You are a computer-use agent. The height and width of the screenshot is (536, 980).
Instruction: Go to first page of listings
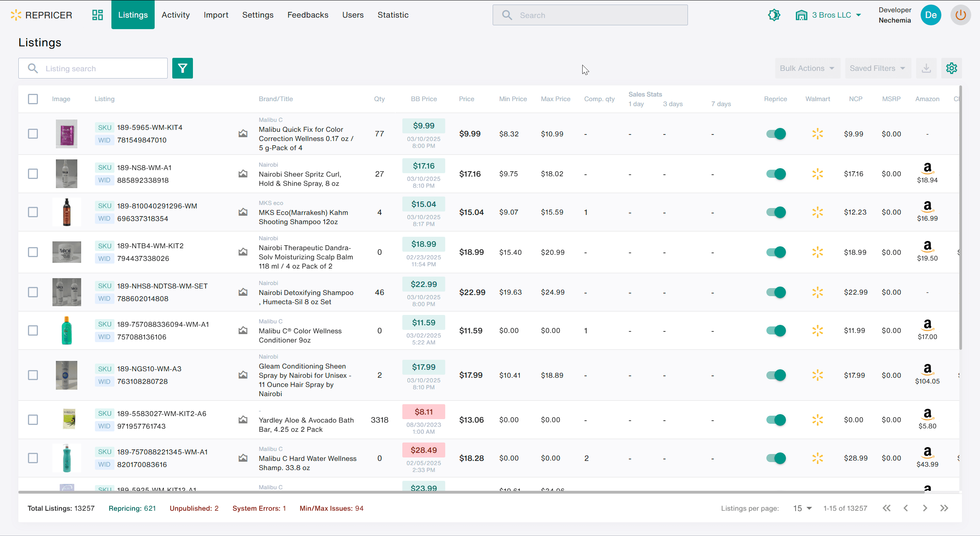click(x=887, y=508)
